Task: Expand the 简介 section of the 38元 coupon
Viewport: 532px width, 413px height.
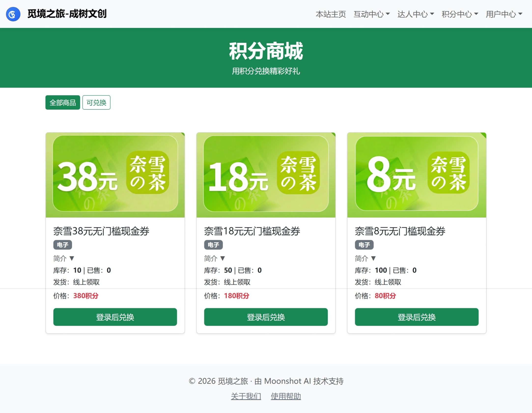Action: coord(63,258)
